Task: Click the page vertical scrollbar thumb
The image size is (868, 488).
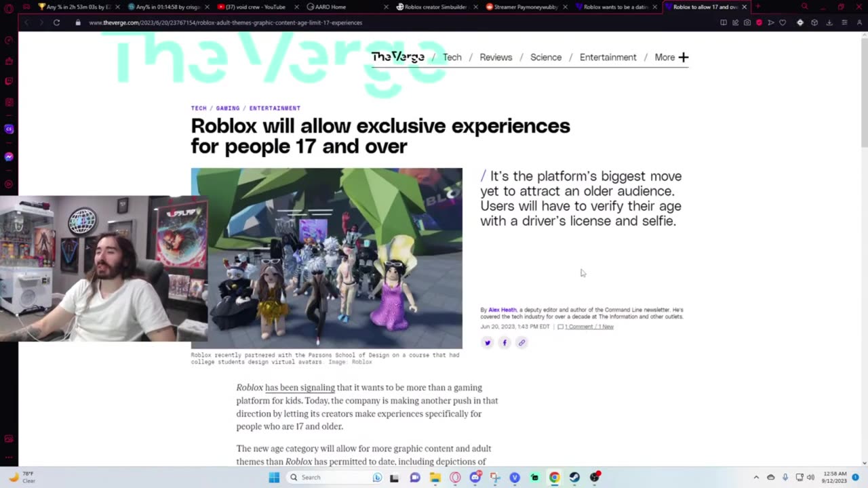Action: click(864, 91)
